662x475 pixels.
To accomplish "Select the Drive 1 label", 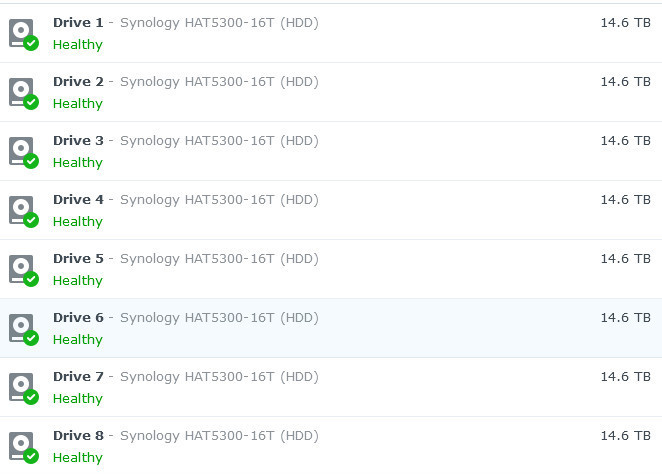I will tap(78, 22).
